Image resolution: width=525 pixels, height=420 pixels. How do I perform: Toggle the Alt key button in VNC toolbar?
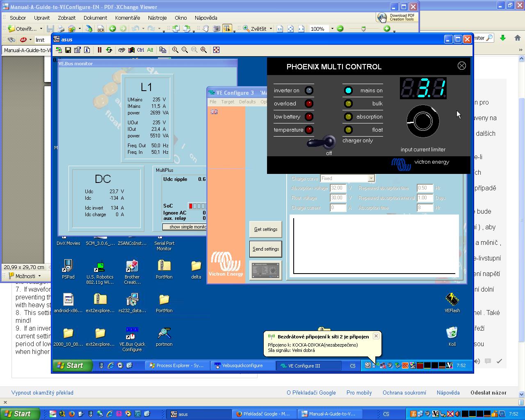150,50
